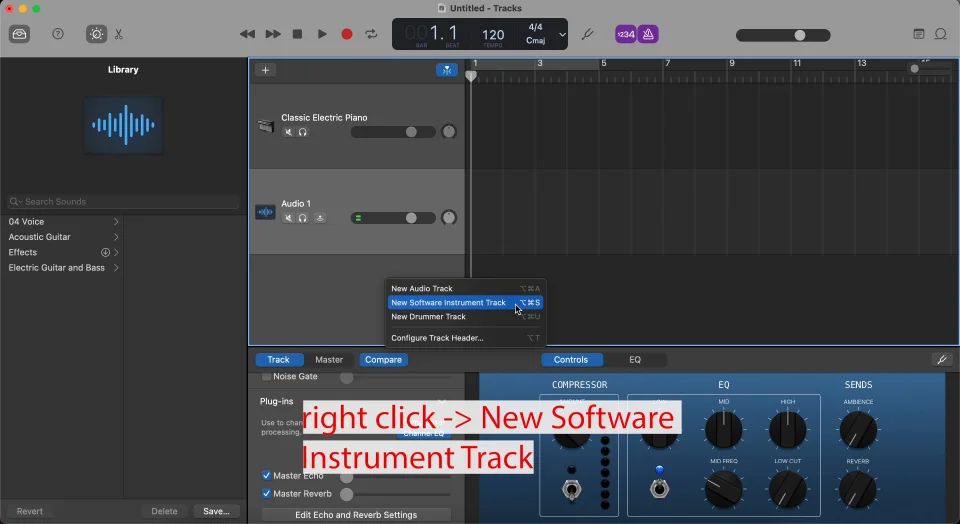Open Quick Help question mark
Viewport: 960px width, 524px height.
click(58, 34)
